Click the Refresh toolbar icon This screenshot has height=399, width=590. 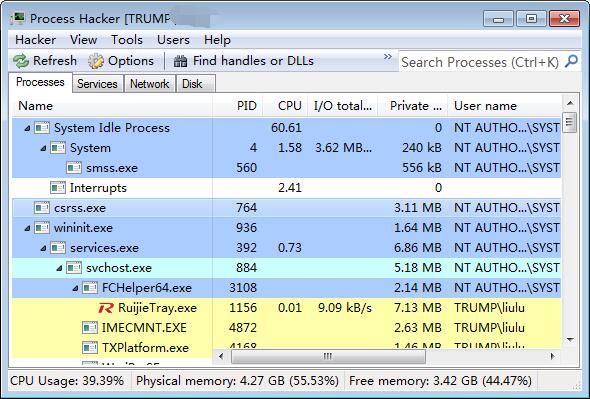coord(21,61)
